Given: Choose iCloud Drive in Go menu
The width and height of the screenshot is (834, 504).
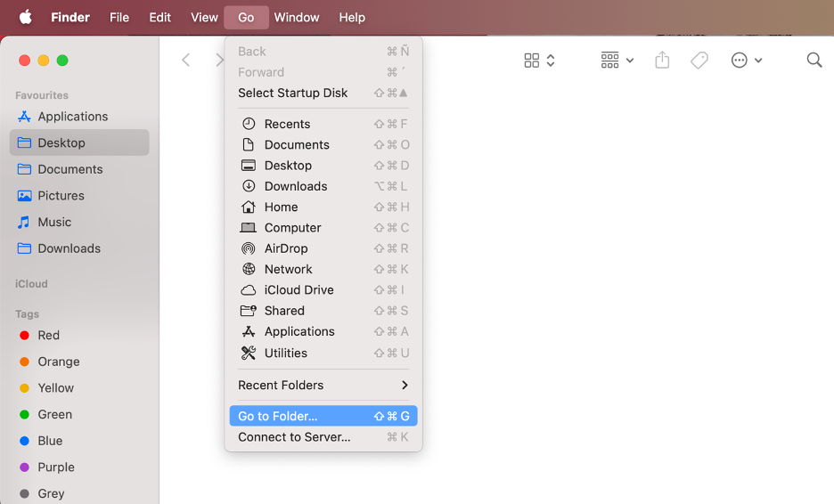Looking at the screenshot, I should 323,289.
